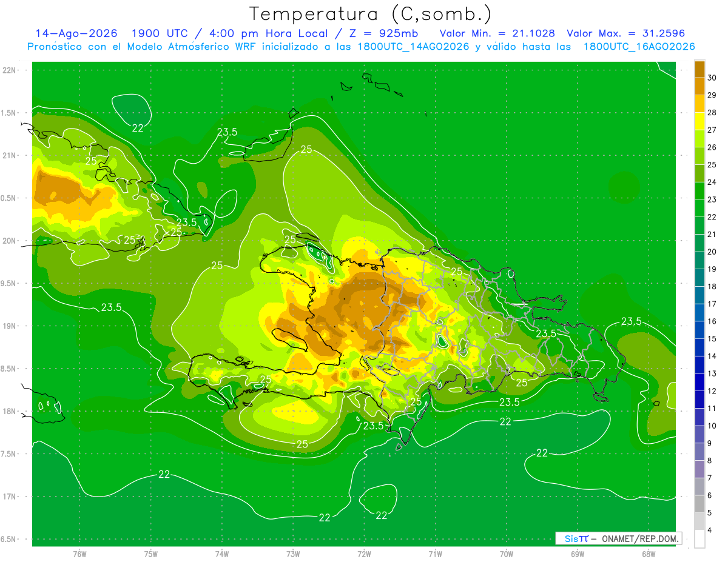
Task: Pick the purple legend band between 8 and 9
Action: click(x=699, y=452)
